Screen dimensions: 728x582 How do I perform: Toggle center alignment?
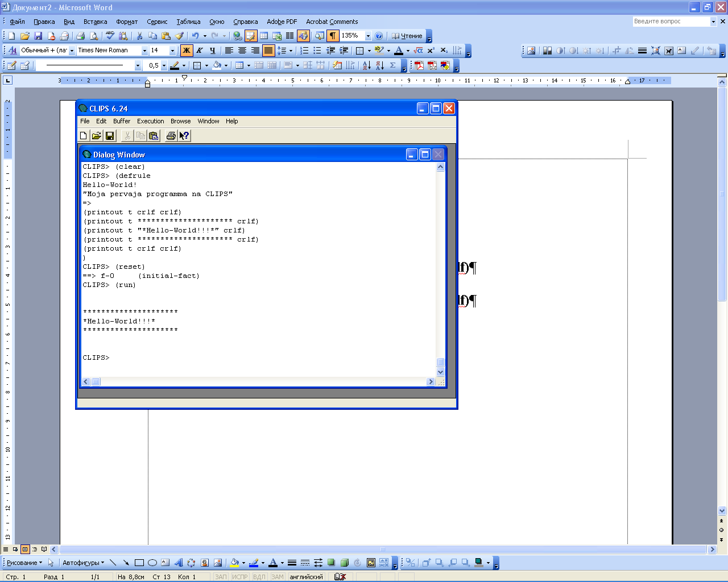click(x=242, y=51)
